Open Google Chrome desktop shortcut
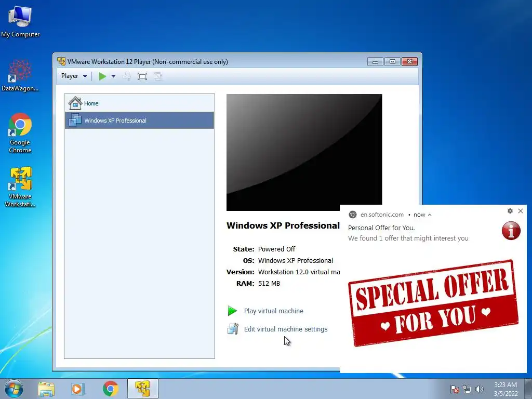532x399 pixels. click(x=20, y=133)
